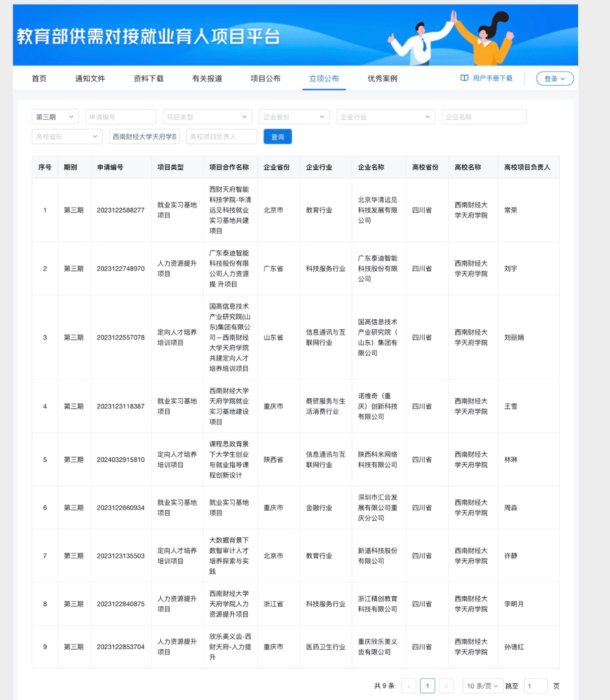Select the 优秀案例 tab
The image size is (610, 700).
382,79
